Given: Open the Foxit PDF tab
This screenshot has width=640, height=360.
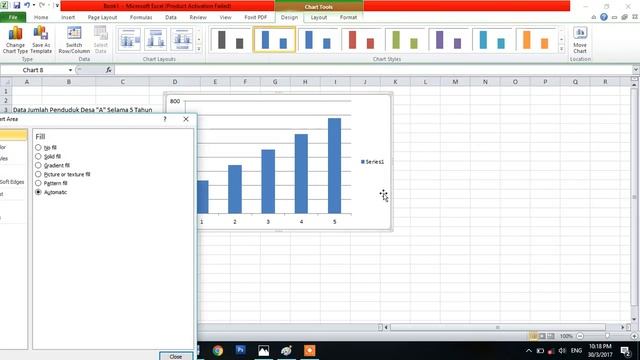Looking at the screenshot, I should [x=256, y=17].
